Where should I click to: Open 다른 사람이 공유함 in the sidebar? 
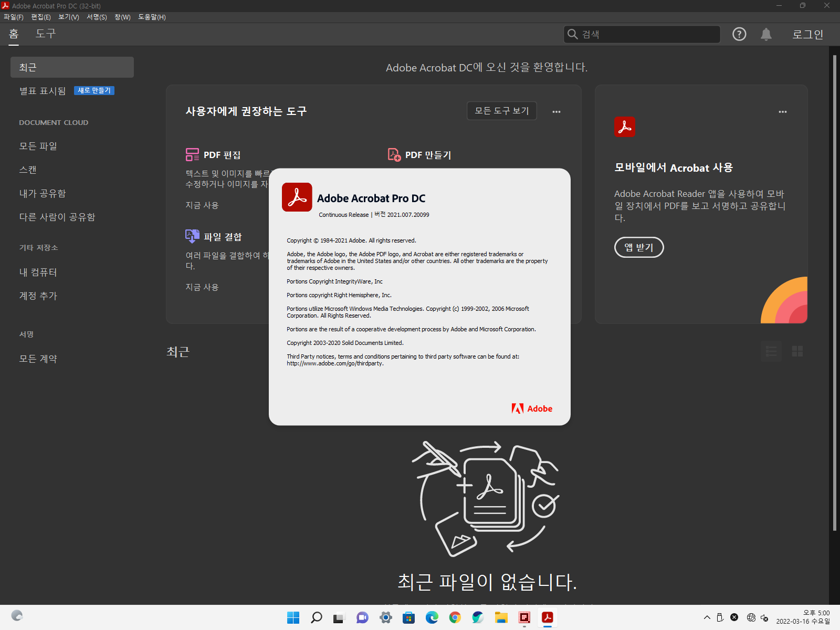[57, 217]
